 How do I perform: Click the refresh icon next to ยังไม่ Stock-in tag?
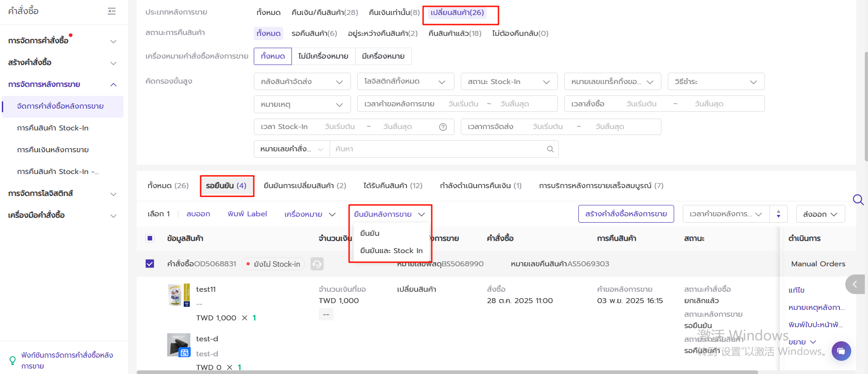[x=317, y=264]
